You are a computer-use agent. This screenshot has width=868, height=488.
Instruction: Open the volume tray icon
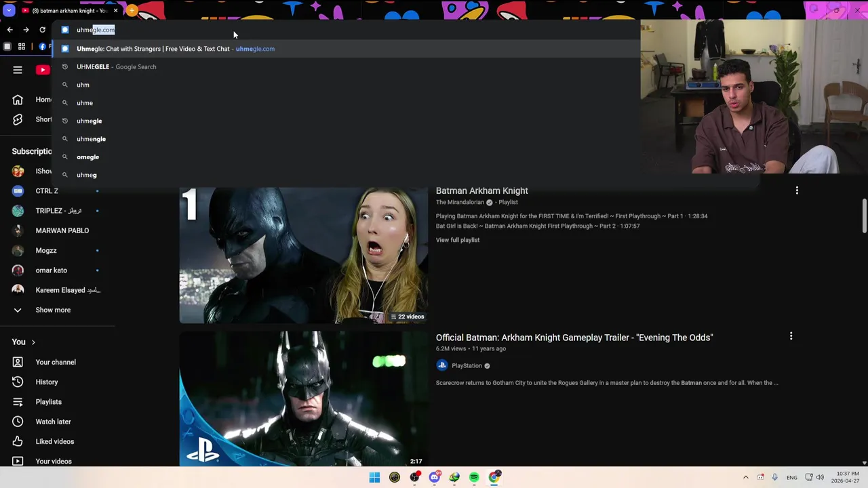pyautogui.click(x=820, y=478)
